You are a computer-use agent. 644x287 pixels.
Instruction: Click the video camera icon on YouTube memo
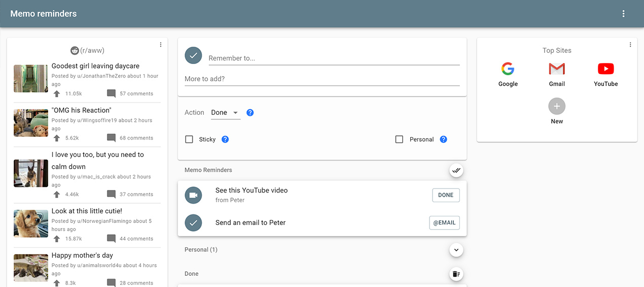193,195
